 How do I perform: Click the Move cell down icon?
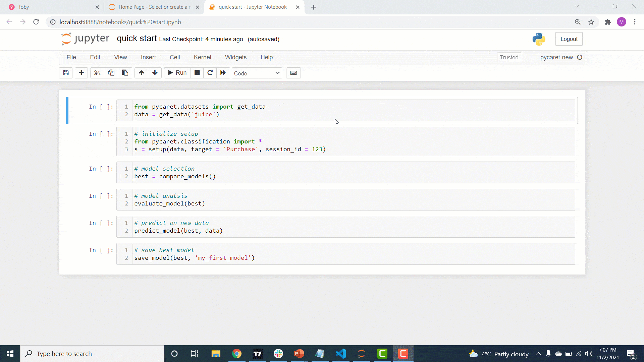point(155,73)
